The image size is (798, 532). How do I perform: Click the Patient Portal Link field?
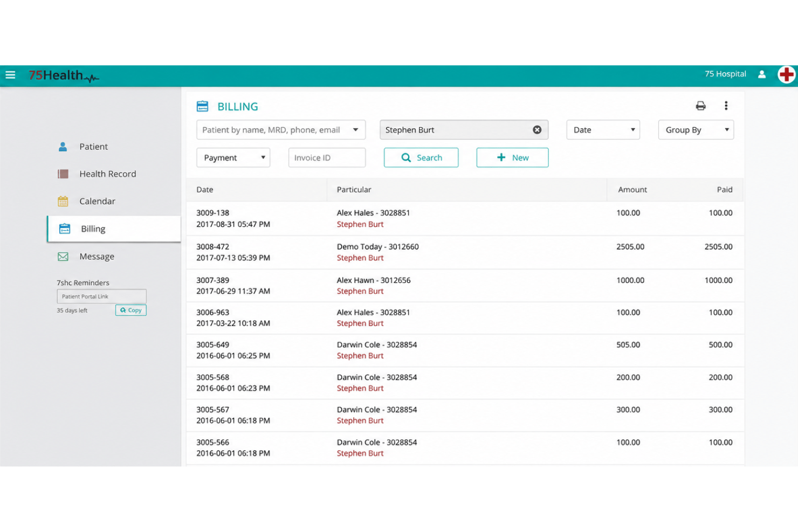click(101, 296)
